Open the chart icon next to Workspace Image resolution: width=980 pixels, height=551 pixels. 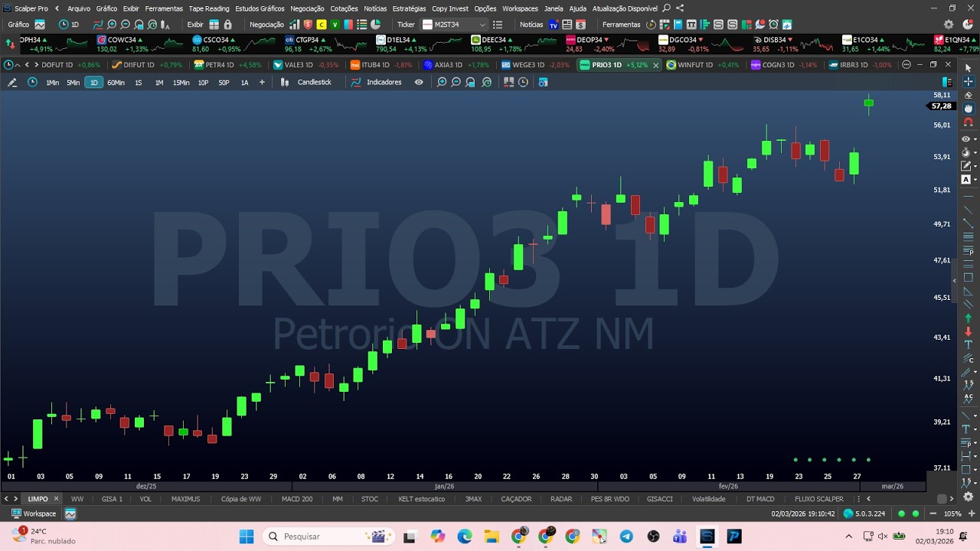(70, 514)
